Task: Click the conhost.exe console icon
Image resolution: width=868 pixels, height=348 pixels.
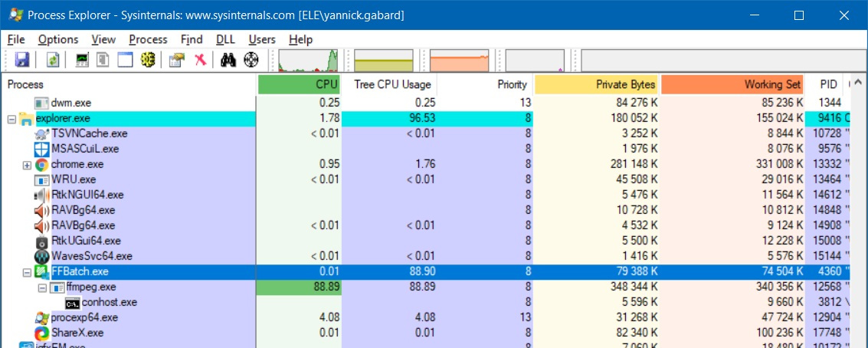Action: tap(72, 303)
